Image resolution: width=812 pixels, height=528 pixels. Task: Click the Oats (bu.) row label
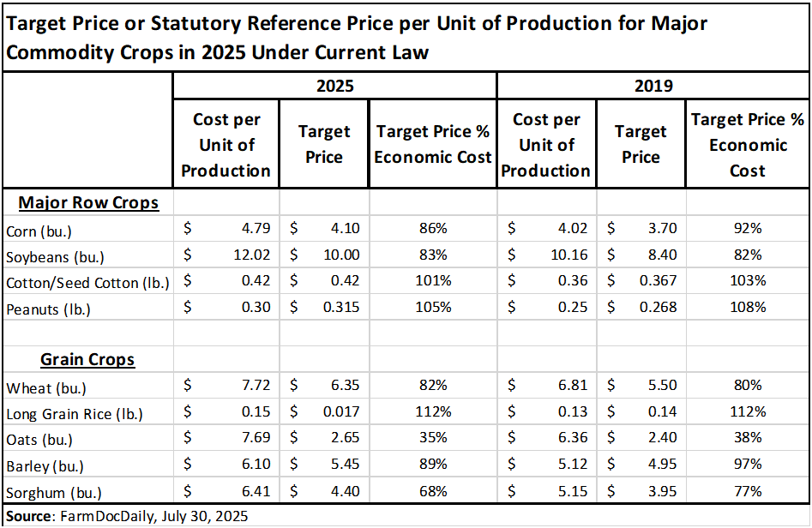click(39, 440)
